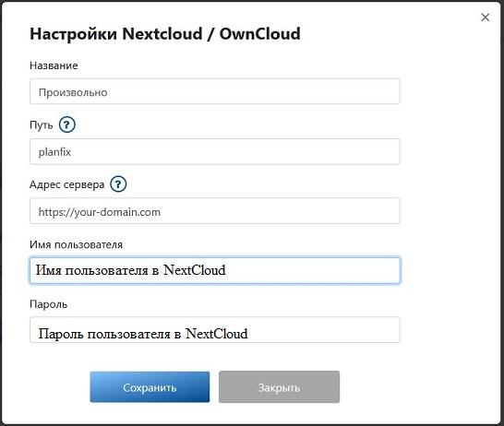The width and height of the screenshot is (504, 426).
Task: Open the help tooltip next to Путь
Action: coord(66,124)
